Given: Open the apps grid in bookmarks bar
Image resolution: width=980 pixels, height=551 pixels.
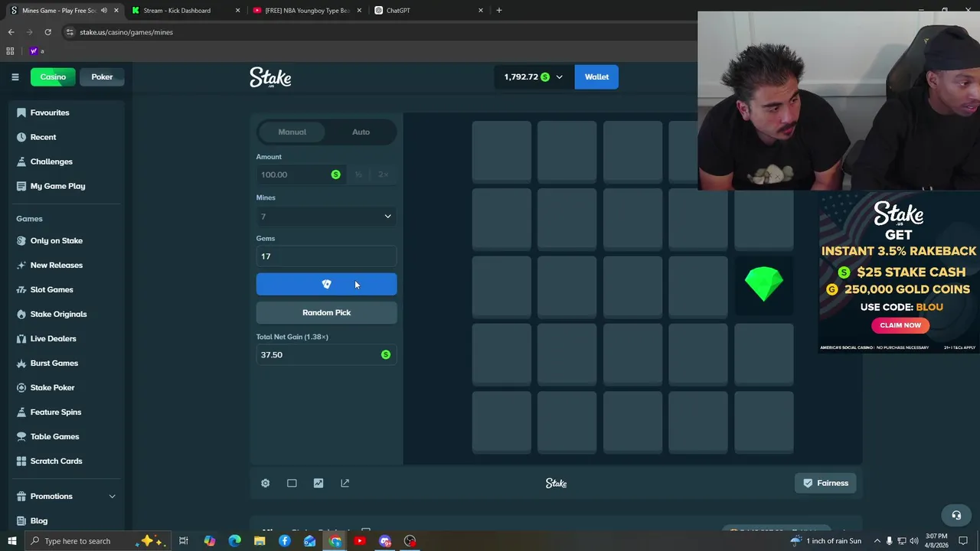Looking at the screenshot, I should pyautogui.click(x=10, y=51).
